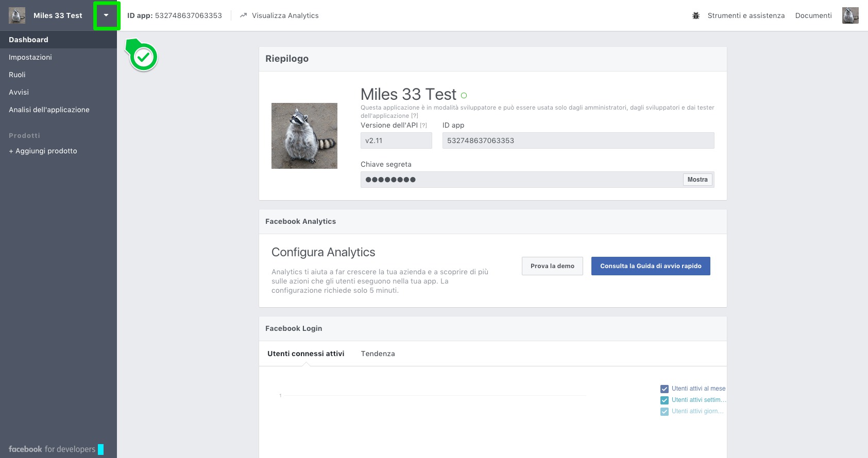Image resolution: width=868 pixels, height=458 pixels.
Task: Toggle Utenti attivi settimanali checkbox
Action: point(665,400)
